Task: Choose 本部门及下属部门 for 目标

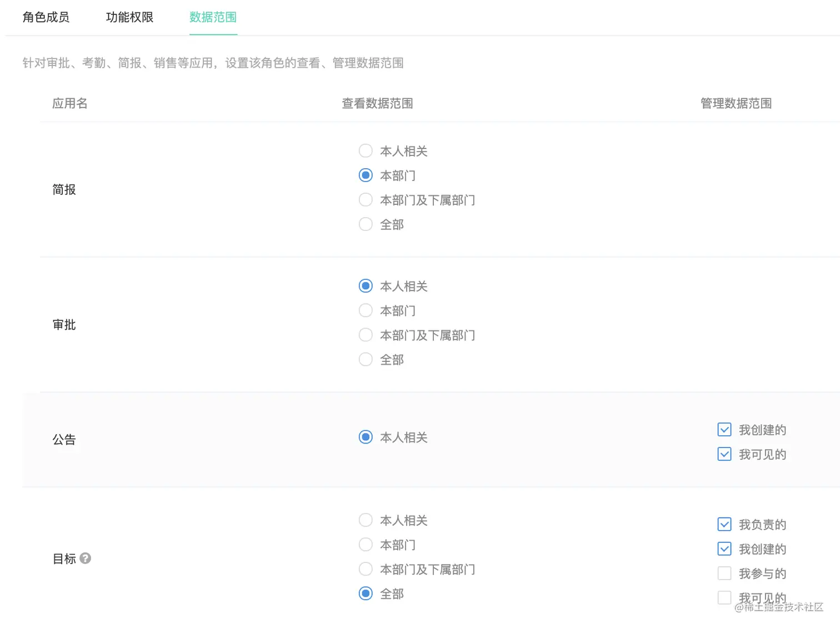Action: [366, 570]
